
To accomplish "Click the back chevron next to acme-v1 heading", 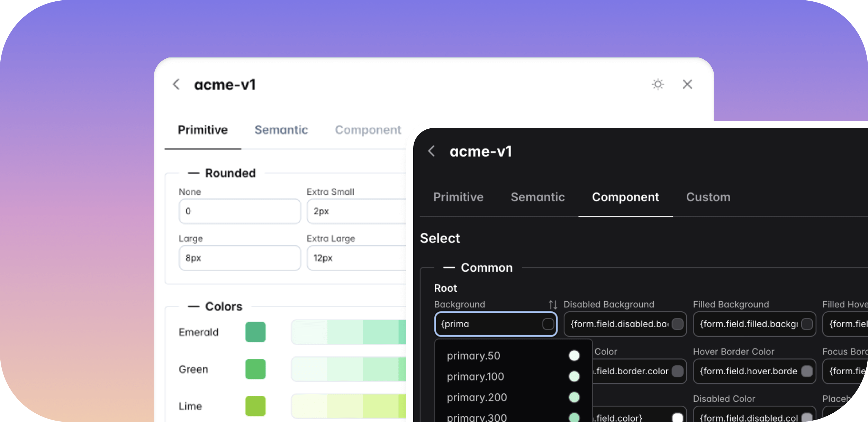I will tap(176, 84).
